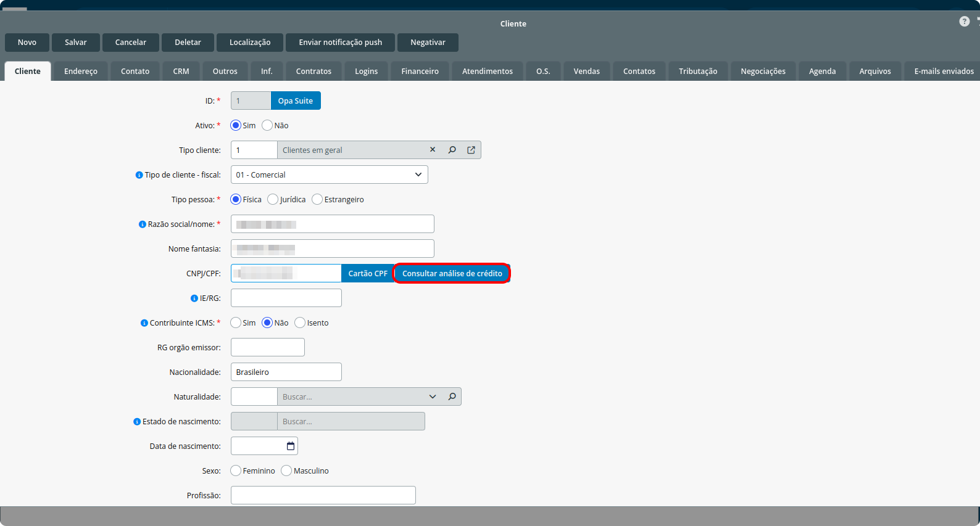Open the help question mark icon

tap(964, 22)
